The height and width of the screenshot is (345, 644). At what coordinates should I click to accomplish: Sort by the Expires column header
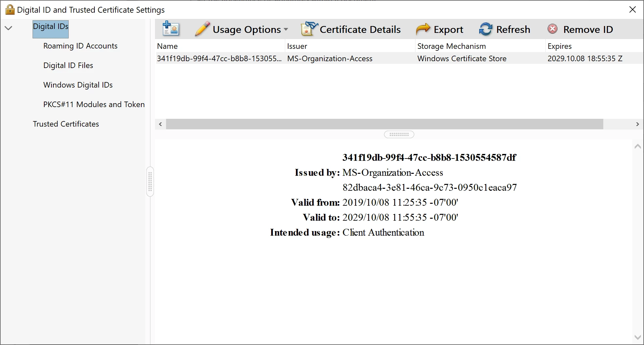[595, 46]
